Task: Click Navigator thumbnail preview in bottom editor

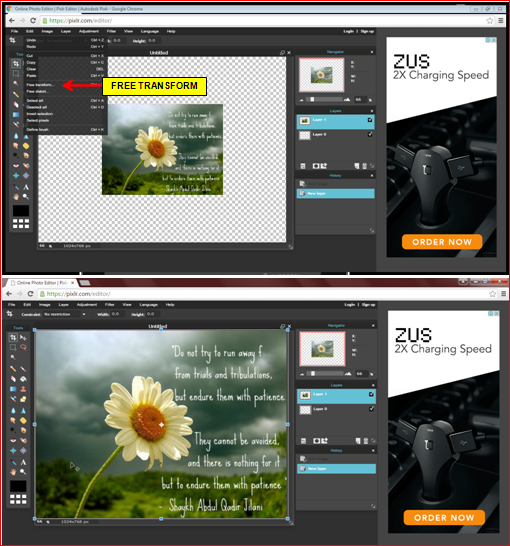Action: coord(322,349)
